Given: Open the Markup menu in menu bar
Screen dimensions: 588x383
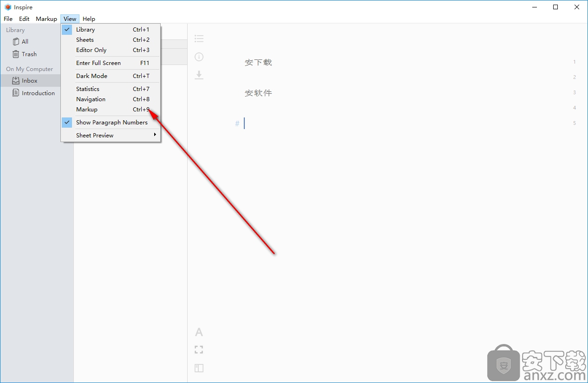Looking at the screenshot, I should pyautogui.click(x=46, y=19).
